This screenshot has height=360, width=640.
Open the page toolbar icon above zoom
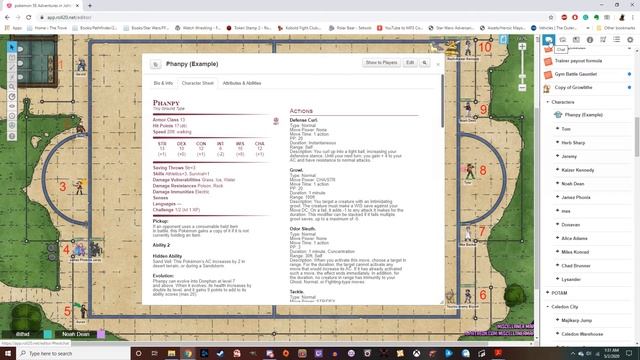pos(503,40)
